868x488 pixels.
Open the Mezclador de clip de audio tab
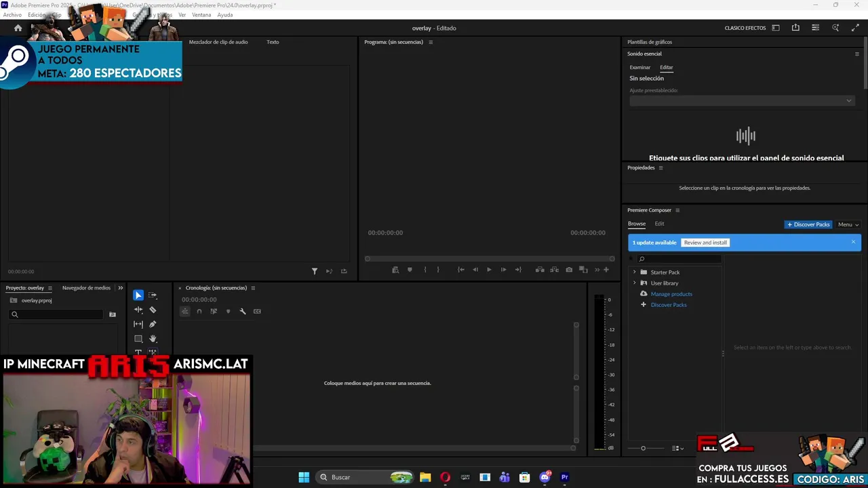(218, 42)
